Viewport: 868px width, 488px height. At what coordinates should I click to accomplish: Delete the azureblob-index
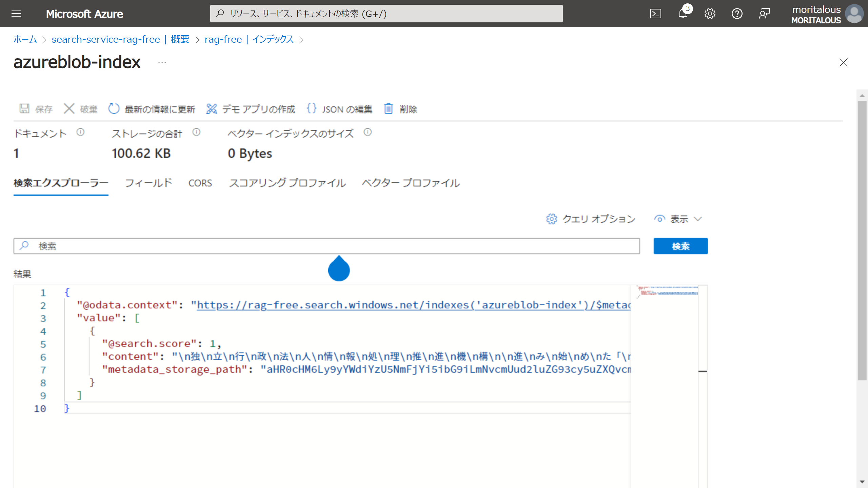coord(401,109)
